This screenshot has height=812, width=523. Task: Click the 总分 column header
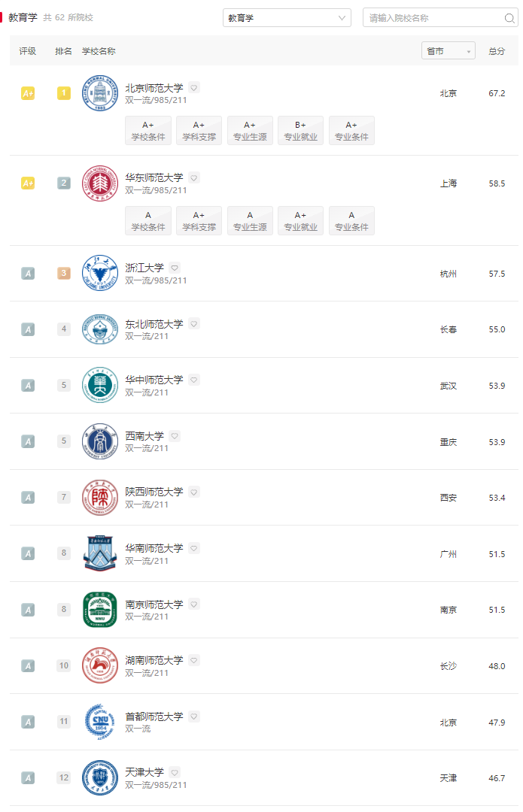point(497,50)
